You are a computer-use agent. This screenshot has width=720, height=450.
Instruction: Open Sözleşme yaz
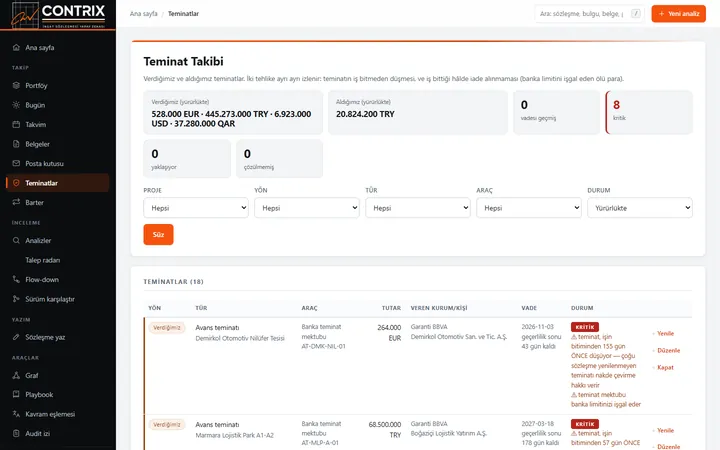58,337
